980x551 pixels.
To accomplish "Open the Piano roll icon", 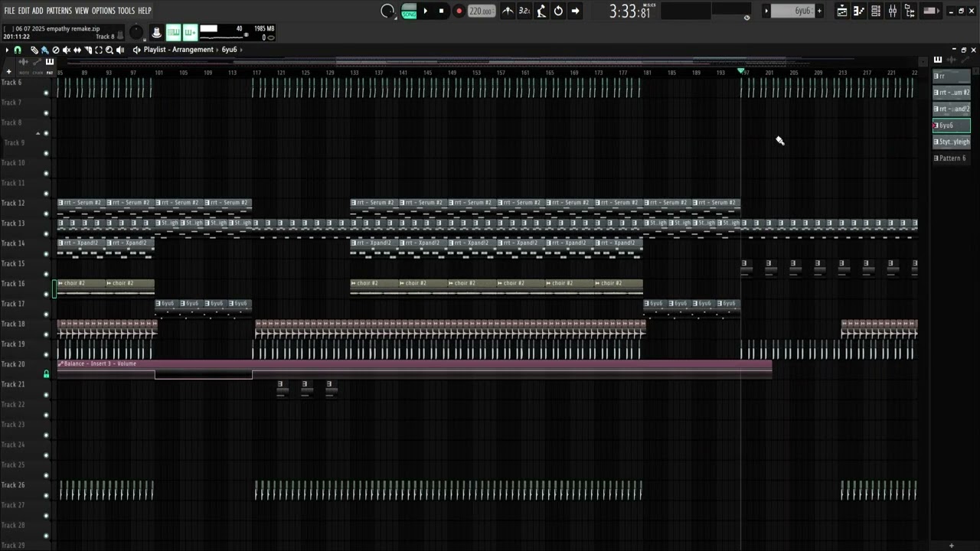I will point(859,11).
